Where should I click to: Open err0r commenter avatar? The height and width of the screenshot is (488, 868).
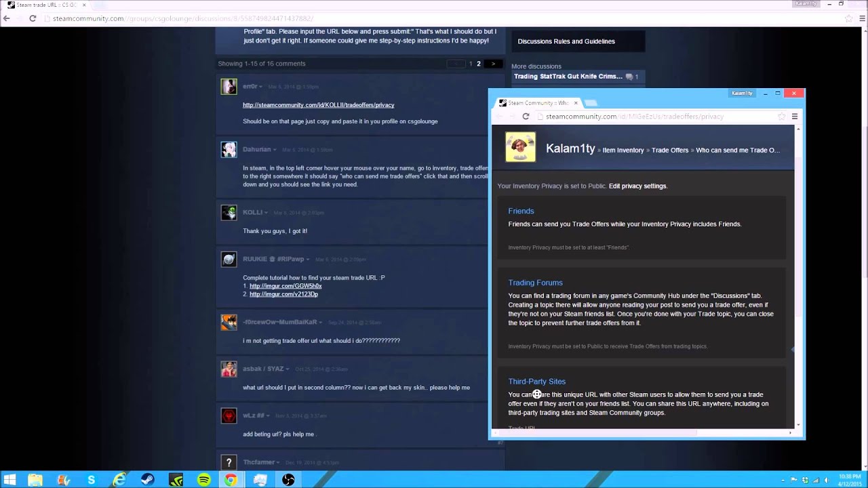[x=229, y=87]
